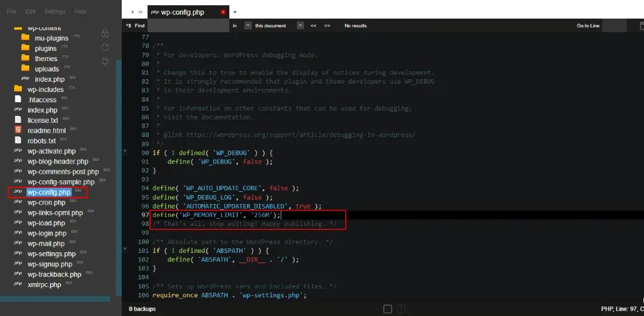Image resolution: width=644 pixels, height=316 pixels.
Task: Open wp-mail.php in file tree
Action: pyautogui.click(x=46, y=243)
